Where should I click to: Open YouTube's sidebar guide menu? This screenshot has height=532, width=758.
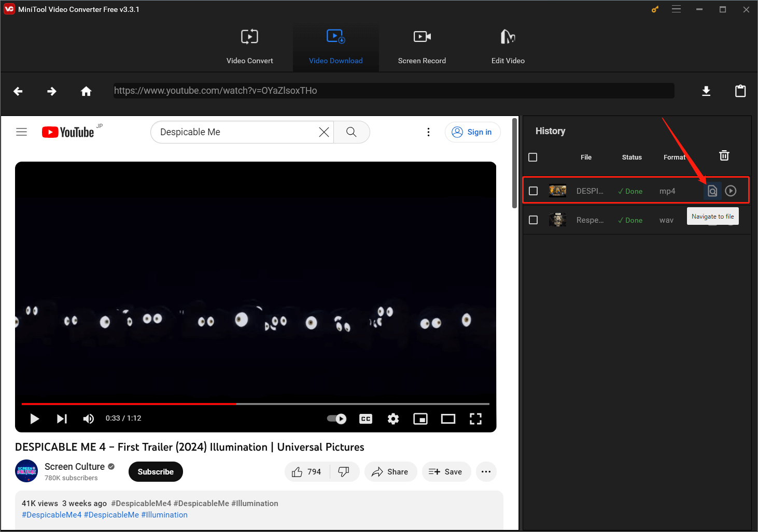[x=21, y=132]
